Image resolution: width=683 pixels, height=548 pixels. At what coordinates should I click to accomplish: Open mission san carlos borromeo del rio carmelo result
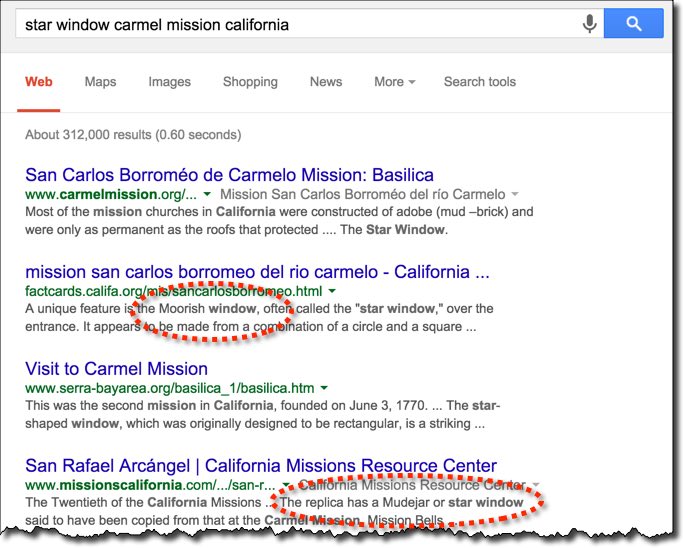257,272
